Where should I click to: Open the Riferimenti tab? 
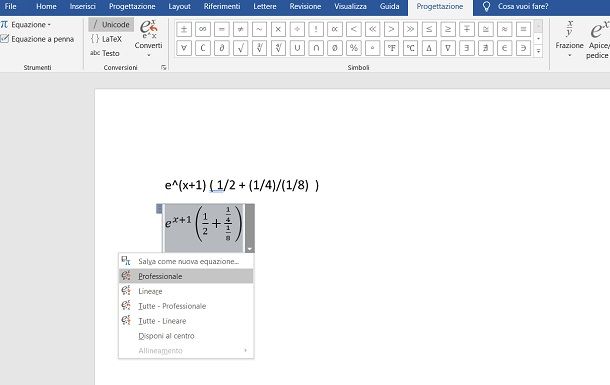tap(222, 6)
